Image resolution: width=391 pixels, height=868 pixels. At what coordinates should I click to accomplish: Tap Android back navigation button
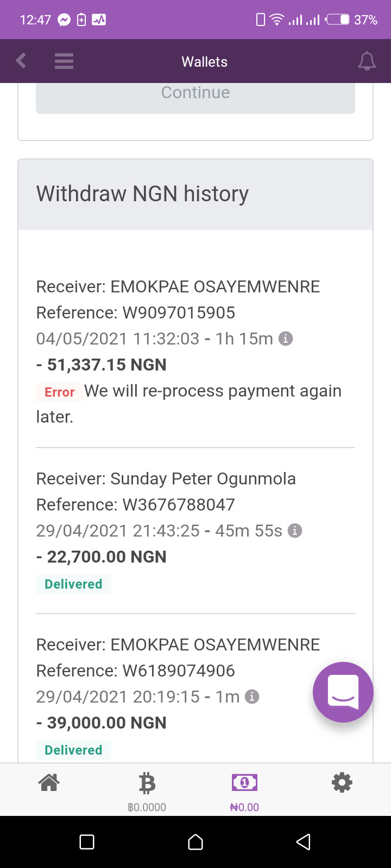pyautogui.click(x=304, y=841)
